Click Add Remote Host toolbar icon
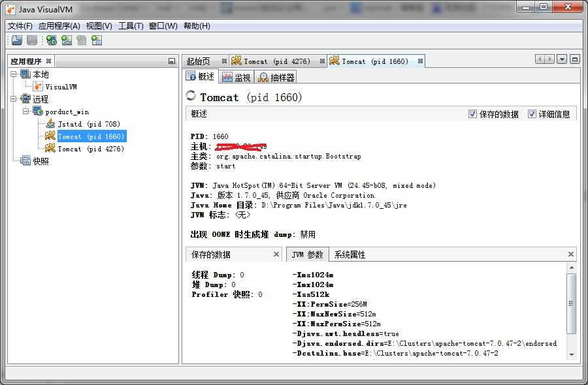The image size is (588, 385). [x=52, y=40]
